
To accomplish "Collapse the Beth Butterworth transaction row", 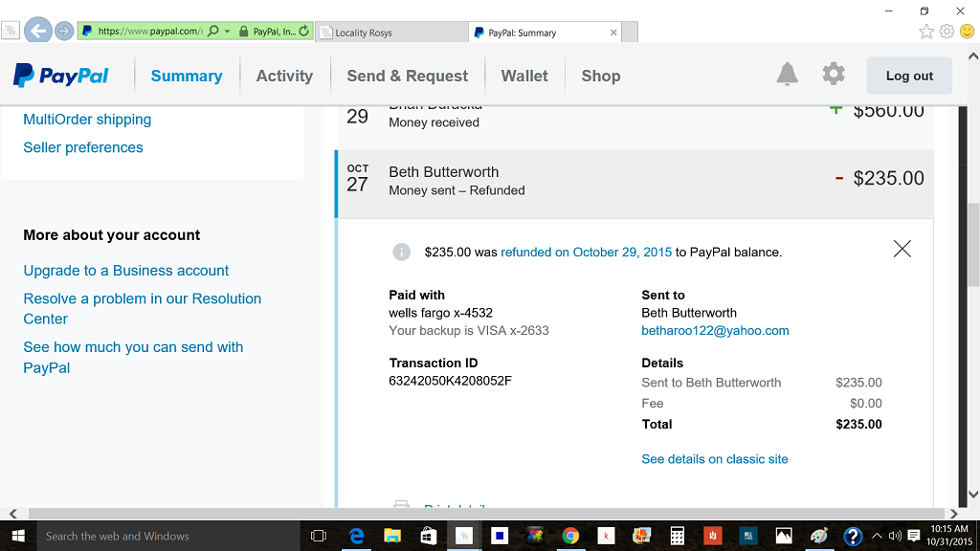I will (635, 184).
